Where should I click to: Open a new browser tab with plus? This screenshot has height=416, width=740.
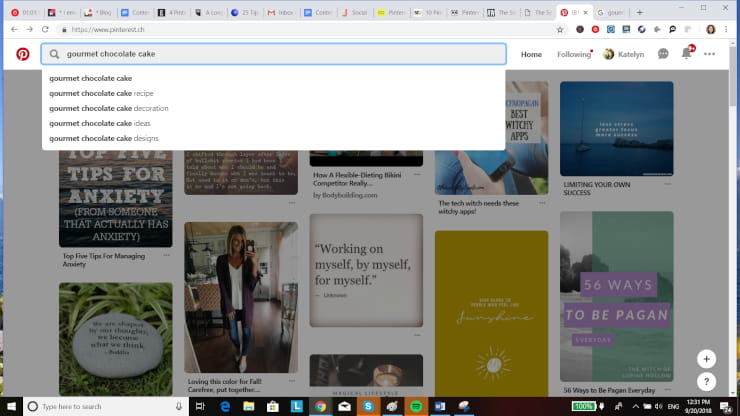[639, 13]
